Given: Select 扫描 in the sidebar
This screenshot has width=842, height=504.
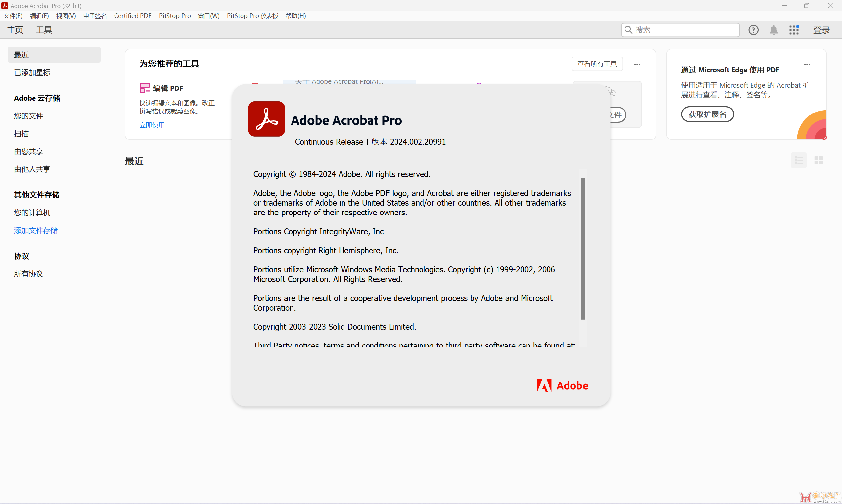Looking at the screenshot, I should [x=21, y=134].
